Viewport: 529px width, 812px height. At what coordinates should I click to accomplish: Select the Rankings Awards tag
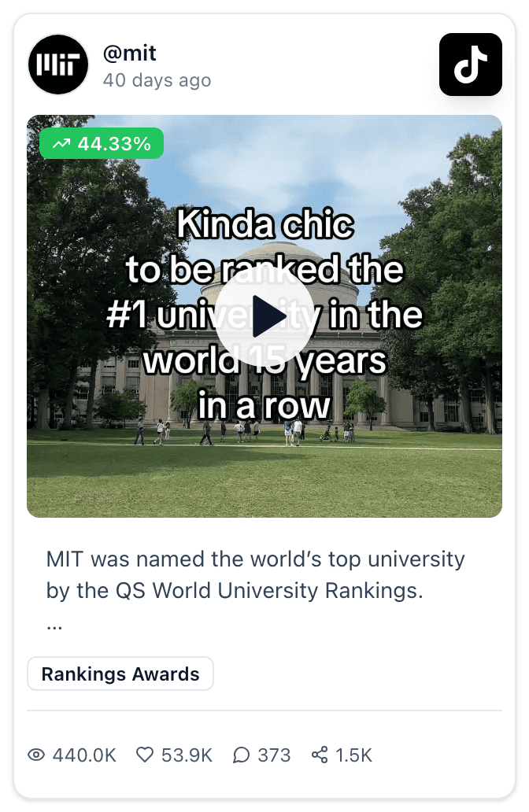pos(120,674)
